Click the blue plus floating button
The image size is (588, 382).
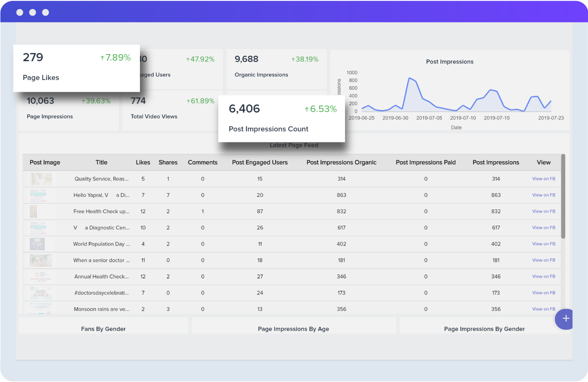[564, 319]
